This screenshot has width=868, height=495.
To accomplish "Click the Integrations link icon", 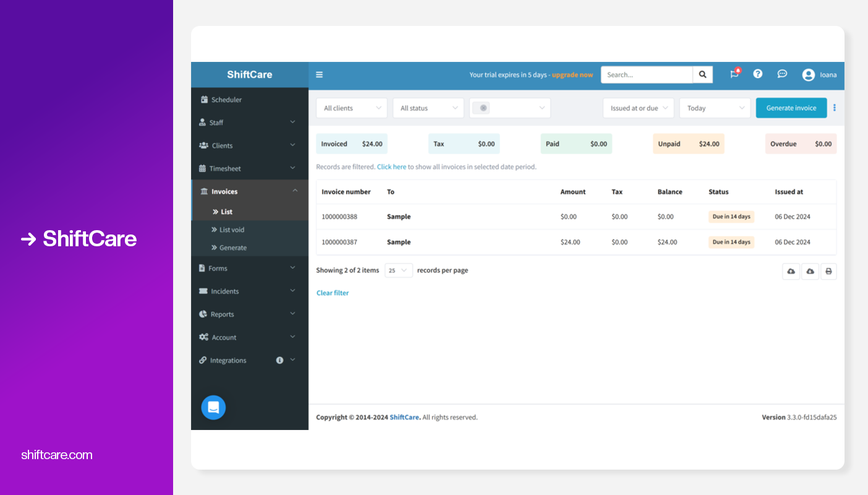I will click(203, 360).
